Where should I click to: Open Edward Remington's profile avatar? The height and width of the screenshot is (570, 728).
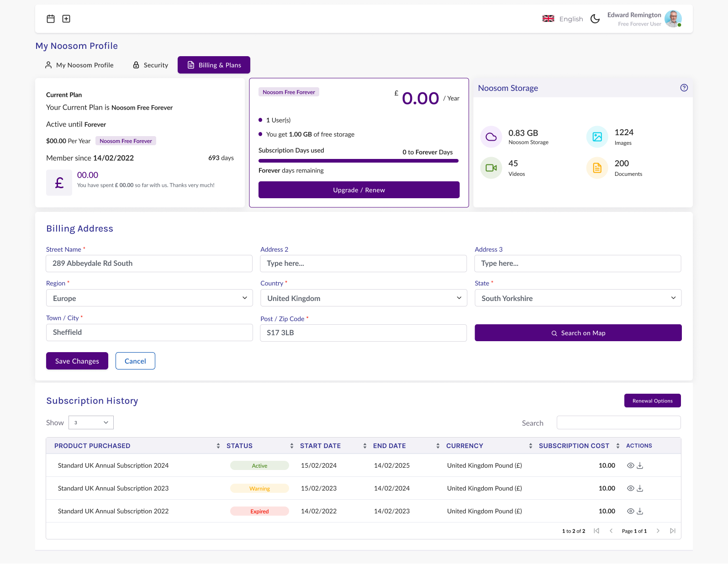coord(673,19)
